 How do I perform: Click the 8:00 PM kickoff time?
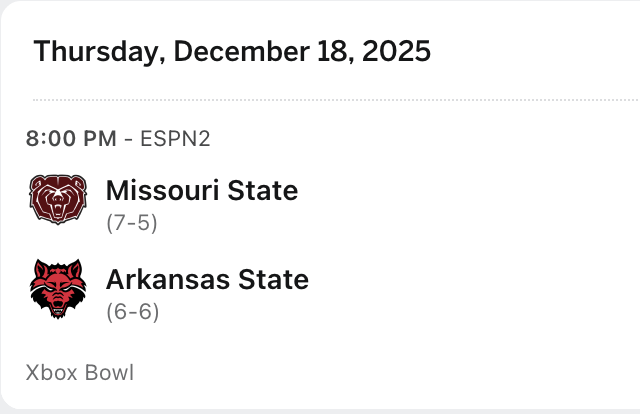[x=71, y=139]
